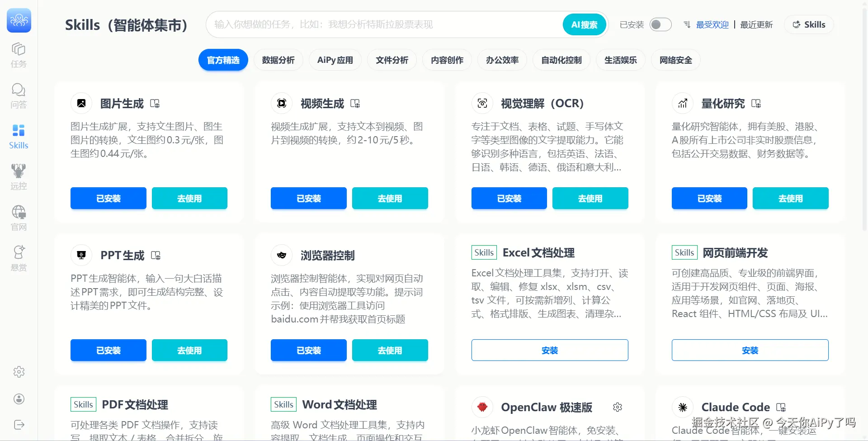868x441 pixels.
Task: Click the extension icon next to PPT生成
Action: click(x=156, y=256)
